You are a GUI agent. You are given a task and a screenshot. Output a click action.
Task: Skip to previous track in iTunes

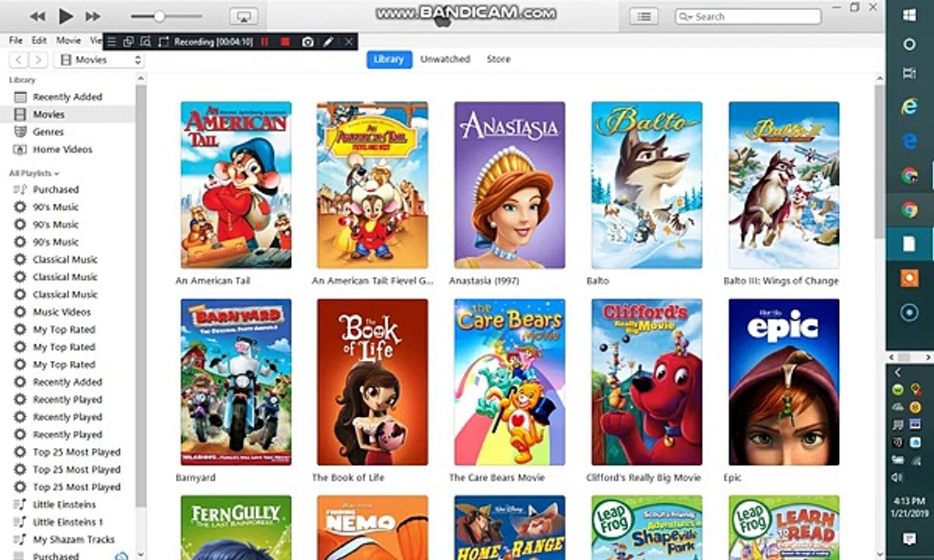point(37,16)
